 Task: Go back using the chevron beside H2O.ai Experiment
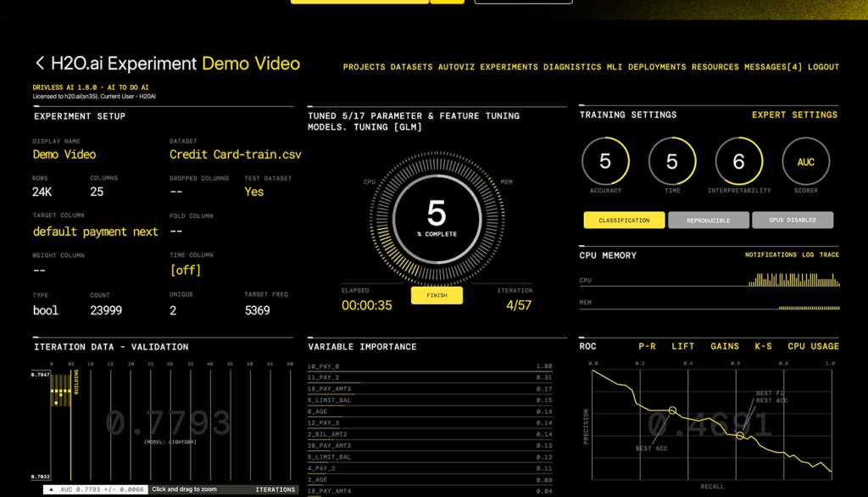pyautogui.click(x=40, y=63)
